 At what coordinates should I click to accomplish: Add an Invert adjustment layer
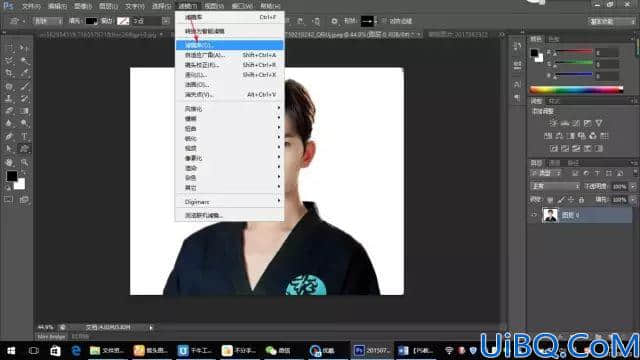point(553,148)
